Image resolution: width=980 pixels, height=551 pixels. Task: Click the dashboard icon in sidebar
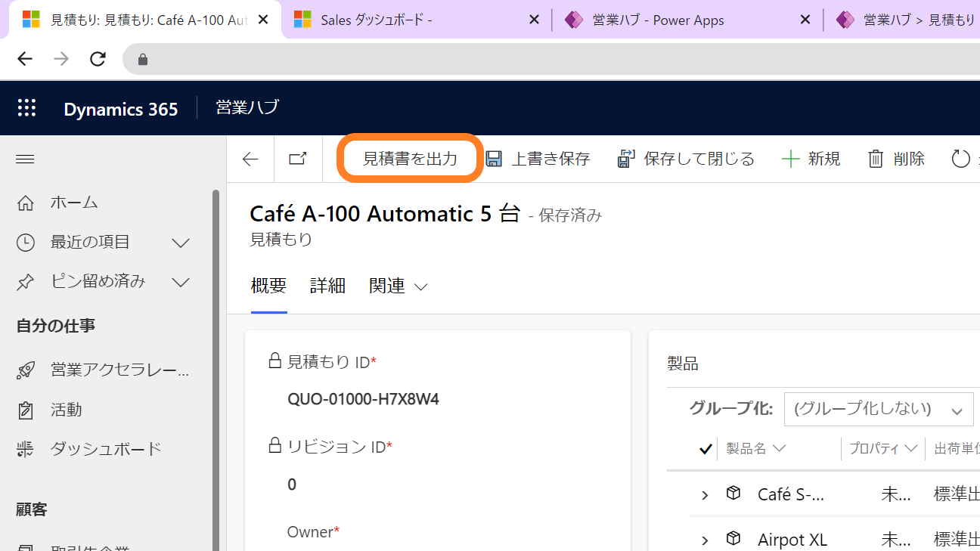pyautogui.click(x=25, y=449)
